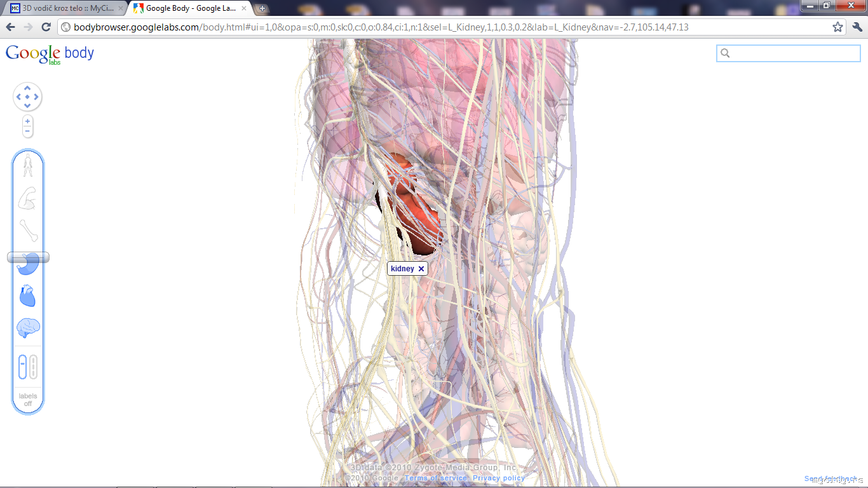
Task: Click the zoom in plus button
Action: (27, 121)
